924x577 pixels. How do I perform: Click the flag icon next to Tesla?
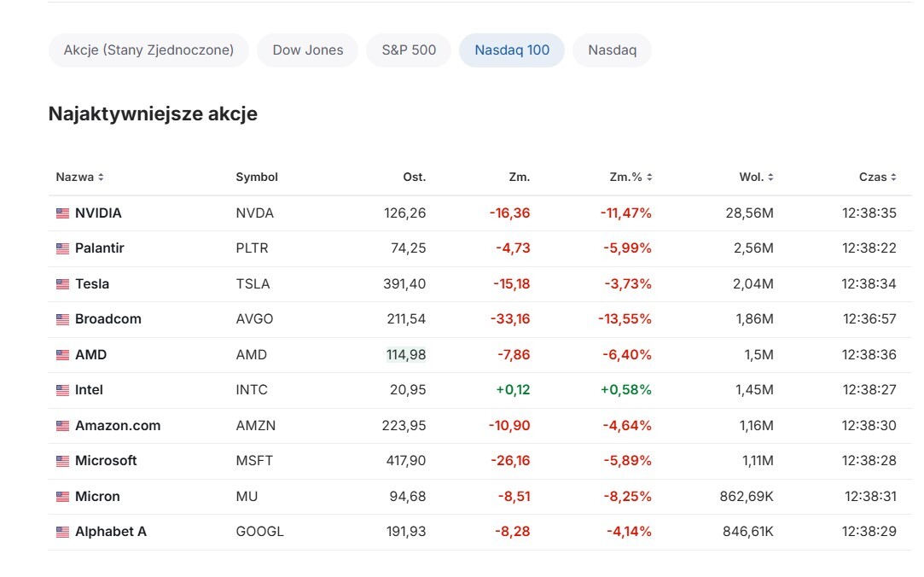coord(62,284)
